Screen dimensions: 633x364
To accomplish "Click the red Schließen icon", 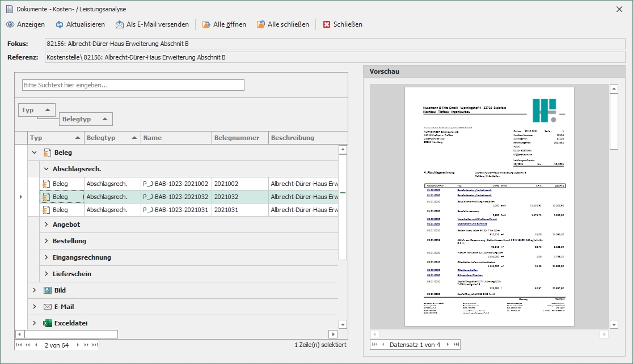I will 327,24.
